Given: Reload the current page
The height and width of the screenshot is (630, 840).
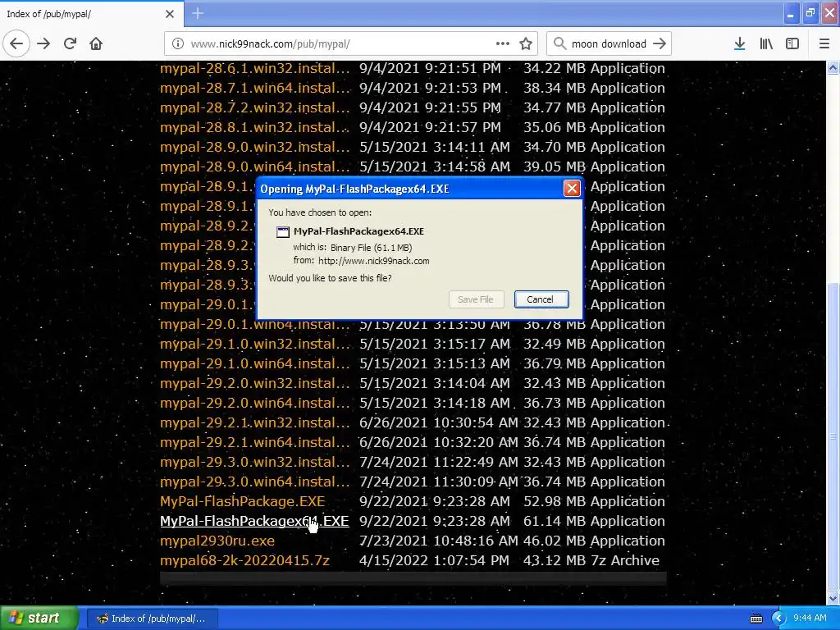Looking at the screenshot, I should (70, 43).
